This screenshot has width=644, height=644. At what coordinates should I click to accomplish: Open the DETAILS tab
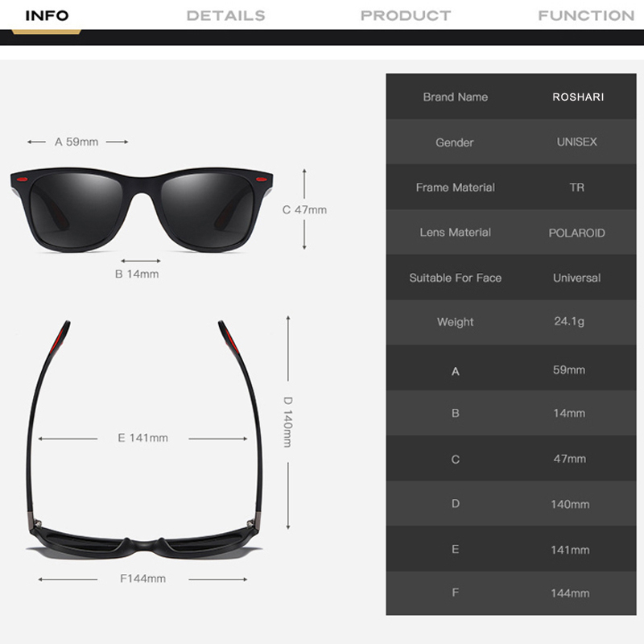point(225,15)
